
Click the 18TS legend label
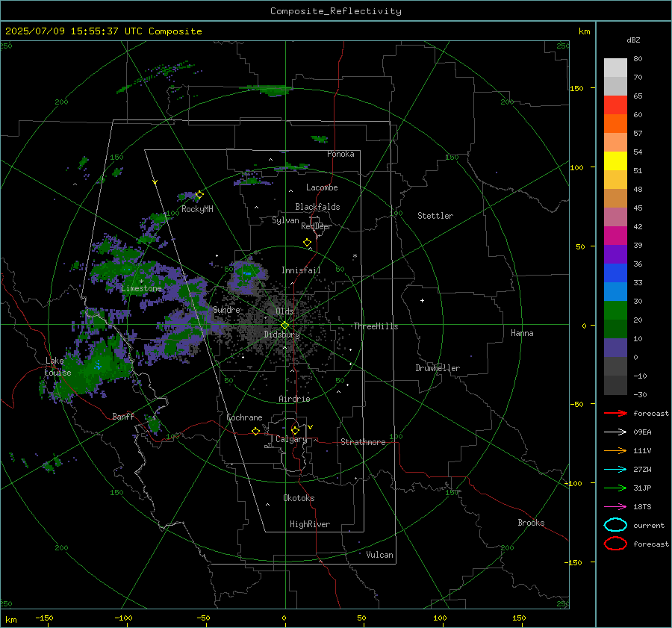coord(642,507)
